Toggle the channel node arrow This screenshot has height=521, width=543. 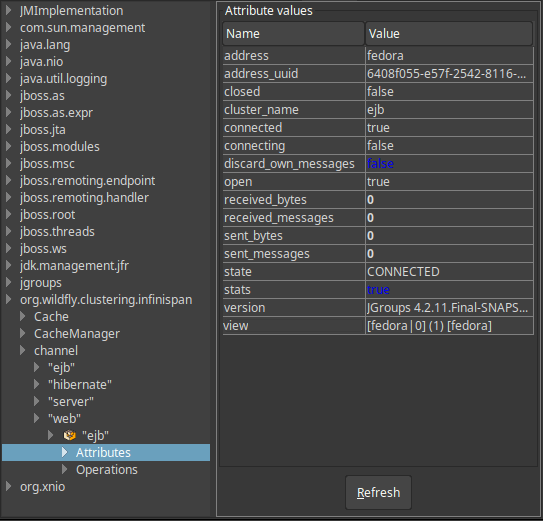(23, 350)
